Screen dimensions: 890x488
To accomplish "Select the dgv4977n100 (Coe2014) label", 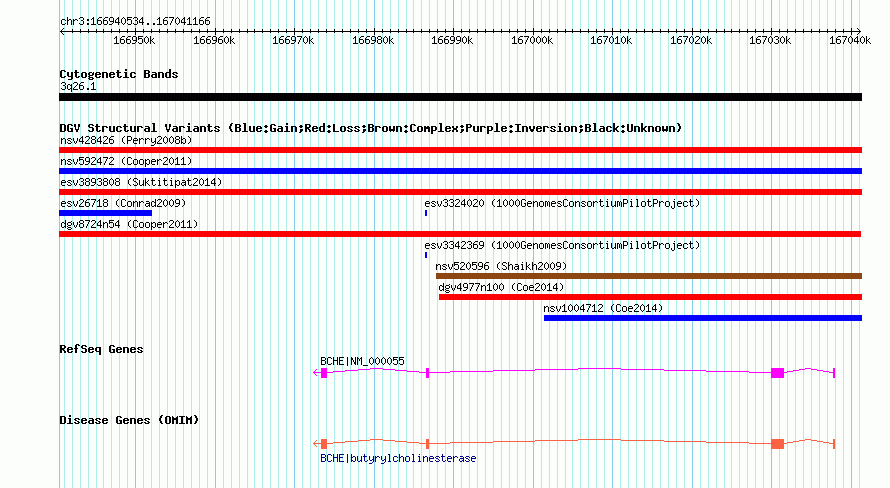I will (x=501, y=287).
